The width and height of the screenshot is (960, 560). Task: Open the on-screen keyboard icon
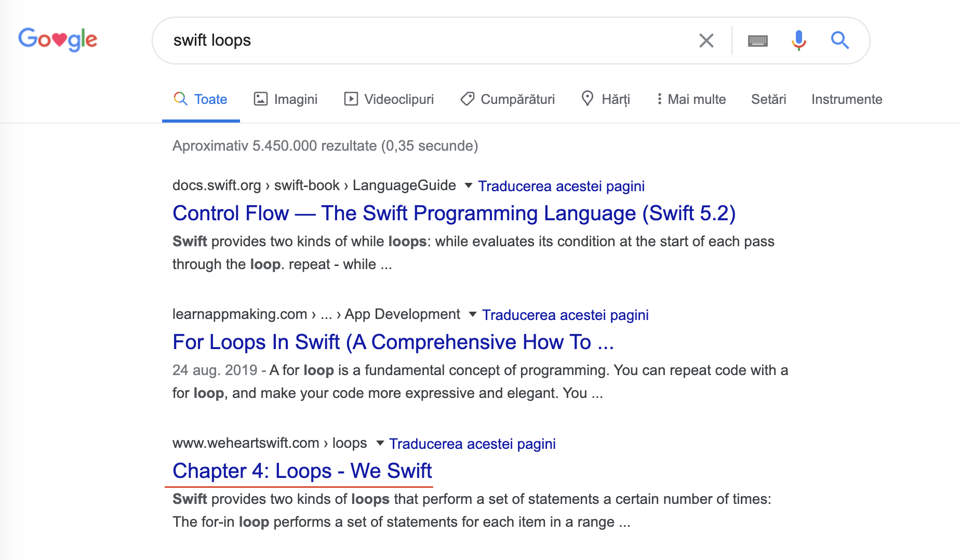(758, 41)
